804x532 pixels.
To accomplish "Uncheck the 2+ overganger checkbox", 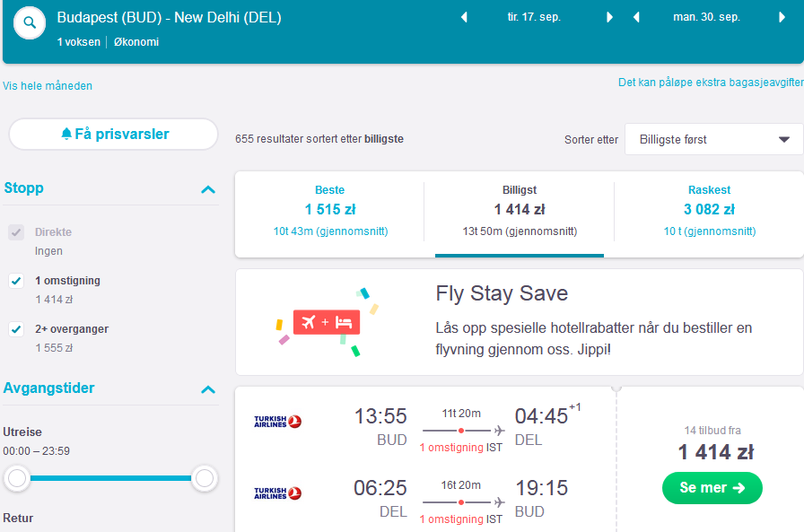I will pos(16,329).
